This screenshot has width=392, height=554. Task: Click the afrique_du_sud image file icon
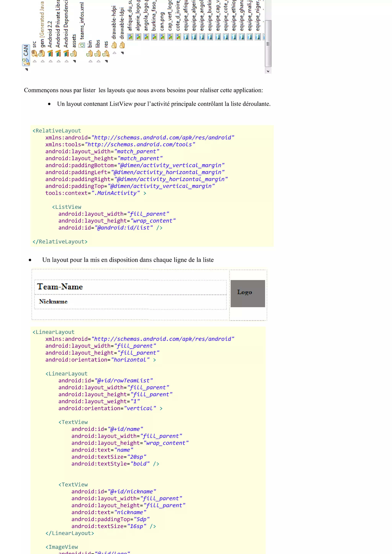130,37
